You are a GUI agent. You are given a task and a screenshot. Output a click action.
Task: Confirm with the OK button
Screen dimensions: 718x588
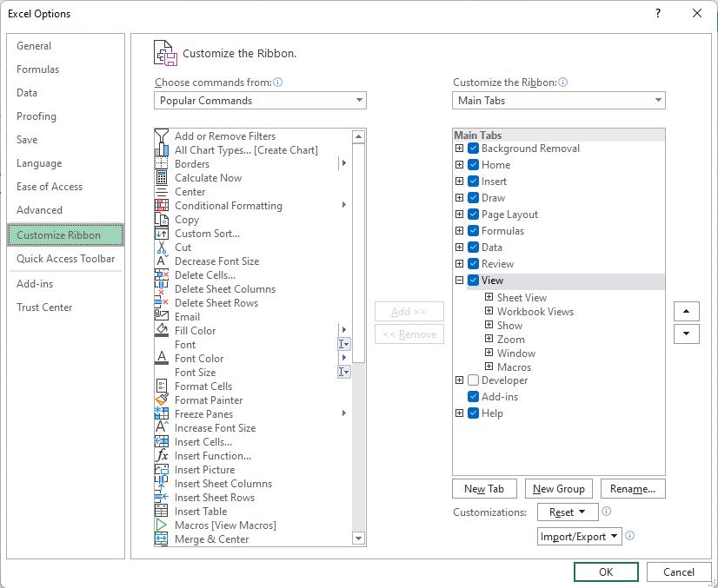(x=606, y=572)
